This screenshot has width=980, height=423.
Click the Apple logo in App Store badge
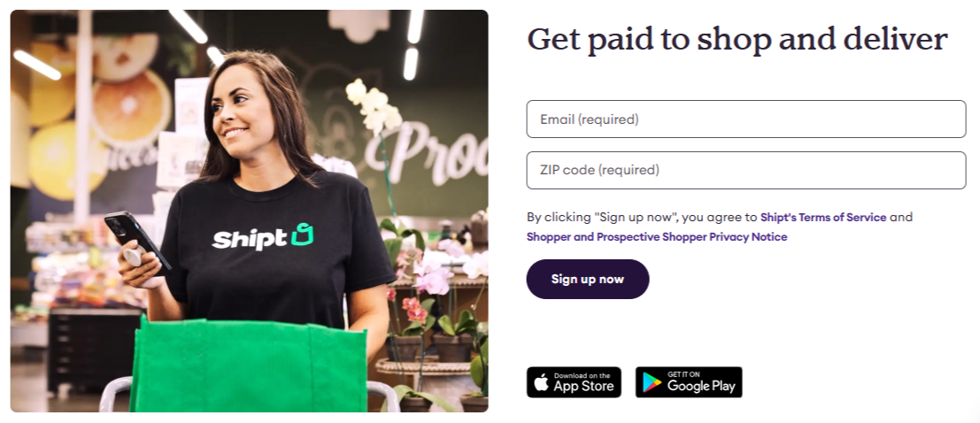click(x=541, y=381)
